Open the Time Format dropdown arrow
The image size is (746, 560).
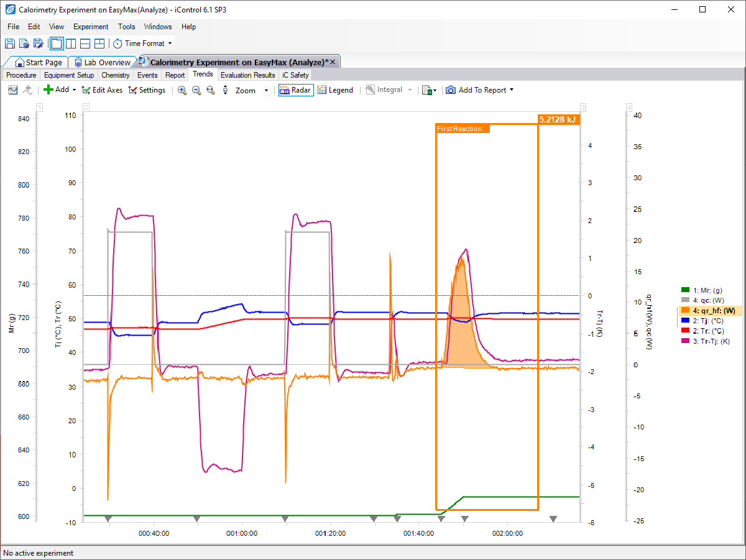pyautogui.click(x=170, y=44)
